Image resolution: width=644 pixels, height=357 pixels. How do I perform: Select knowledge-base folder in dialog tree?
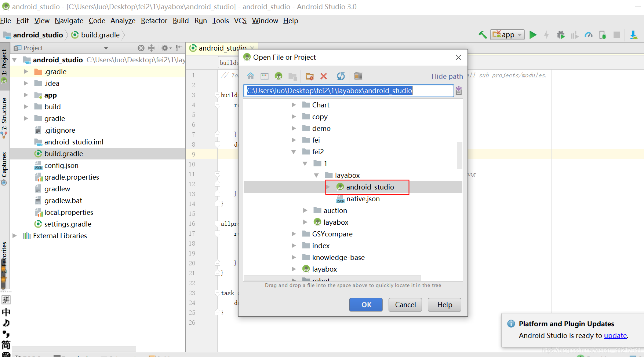pyautogui.click(x=333, y=257)
